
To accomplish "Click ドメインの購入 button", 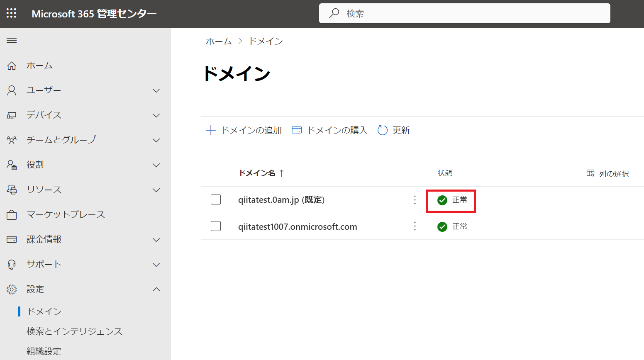I will (x=329, y=130).
